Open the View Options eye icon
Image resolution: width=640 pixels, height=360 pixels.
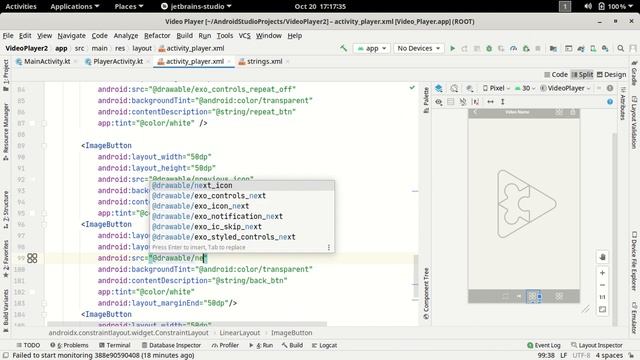click(x=439, y=102)
